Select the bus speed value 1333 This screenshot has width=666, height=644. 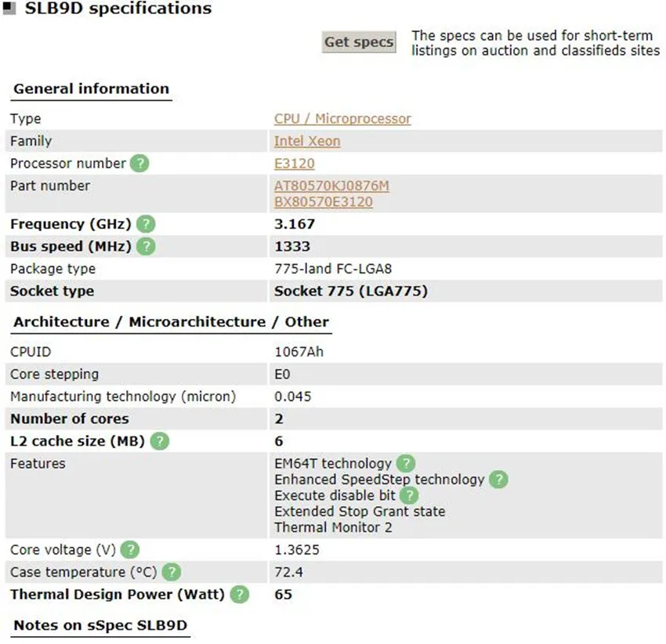(x=292, y=246)
